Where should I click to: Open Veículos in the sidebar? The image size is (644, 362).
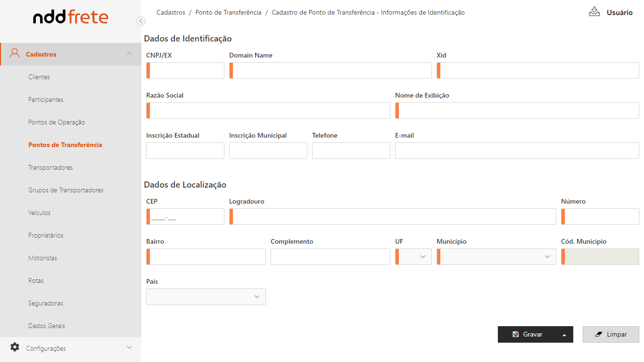tap(39, 213)
